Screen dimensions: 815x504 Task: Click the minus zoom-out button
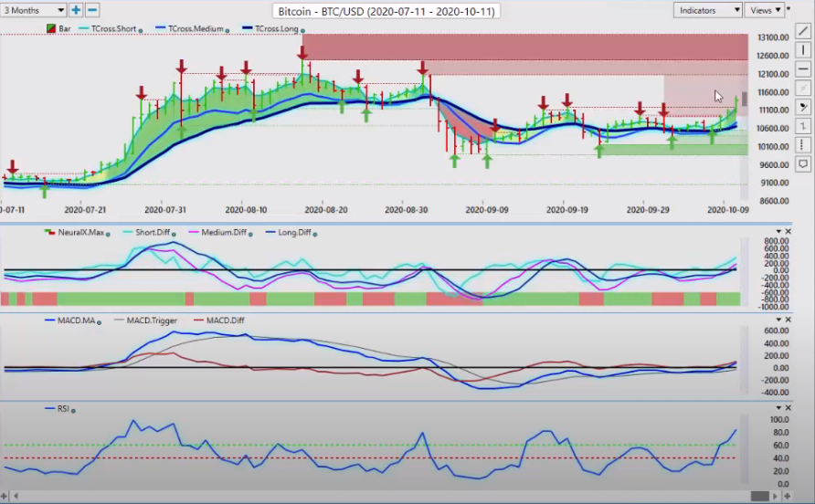pos(92,10)
